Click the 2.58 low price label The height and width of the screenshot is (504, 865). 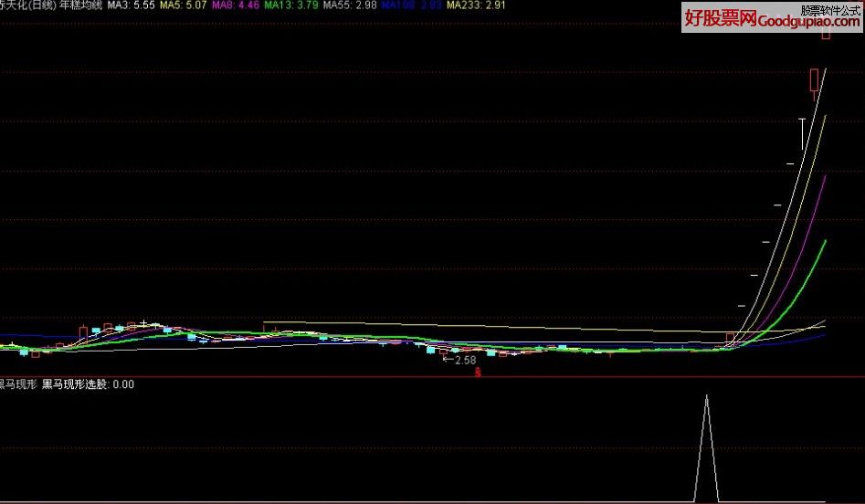[x=465, y=360]
